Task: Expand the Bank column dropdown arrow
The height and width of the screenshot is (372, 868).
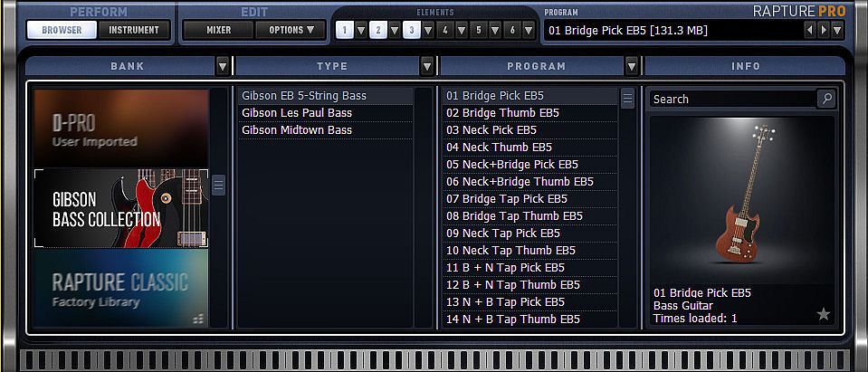Action: (x=223, y=66)
